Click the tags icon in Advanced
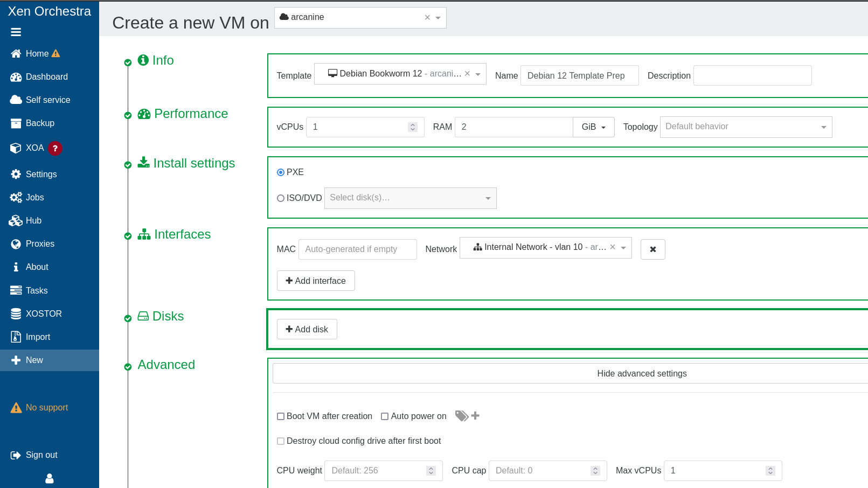Screen dimensions: 868x488 point(462,416)
